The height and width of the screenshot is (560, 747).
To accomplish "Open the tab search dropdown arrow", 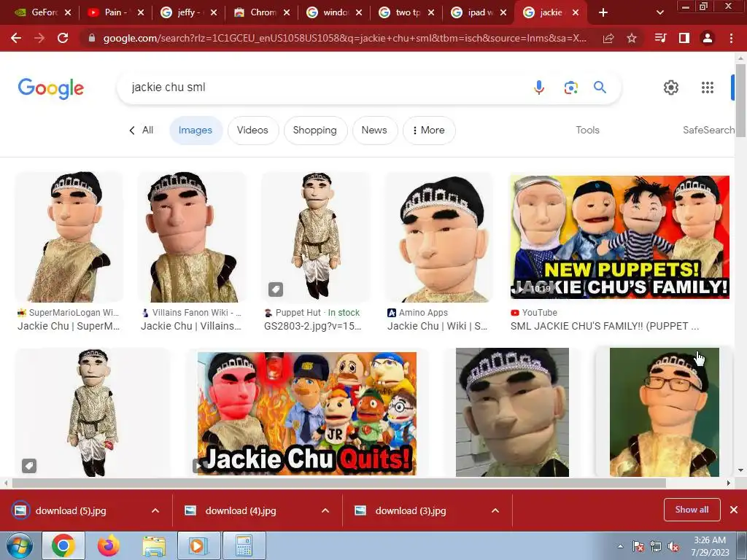I will pyautogui.click(x=659, y=12).
